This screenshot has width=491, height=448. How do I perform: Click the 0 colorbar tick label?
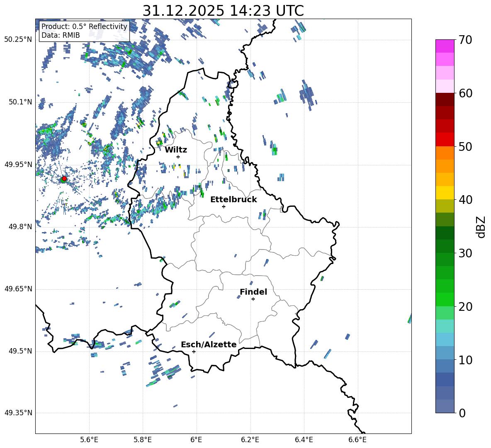tap(462, 413)
